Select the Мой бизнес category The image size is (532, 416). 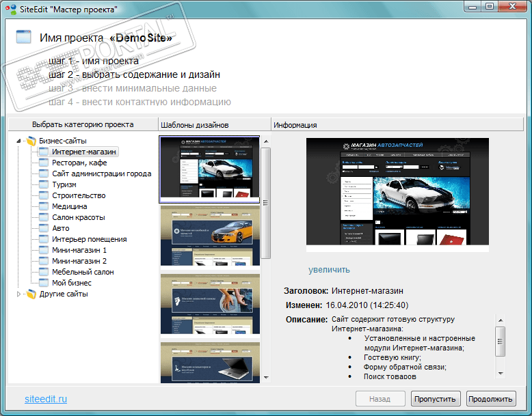click(x=72, y=283)
